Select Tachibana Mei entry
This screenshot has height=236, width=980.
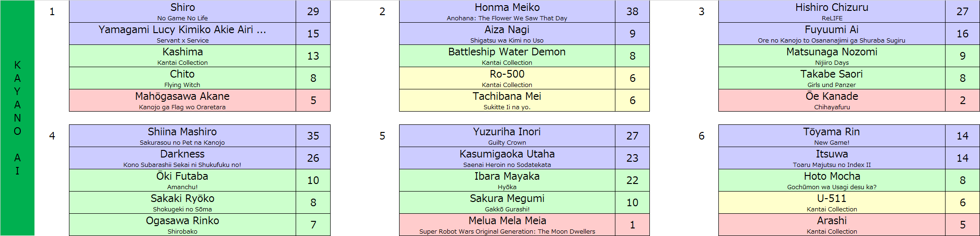[x=507, y=100]
